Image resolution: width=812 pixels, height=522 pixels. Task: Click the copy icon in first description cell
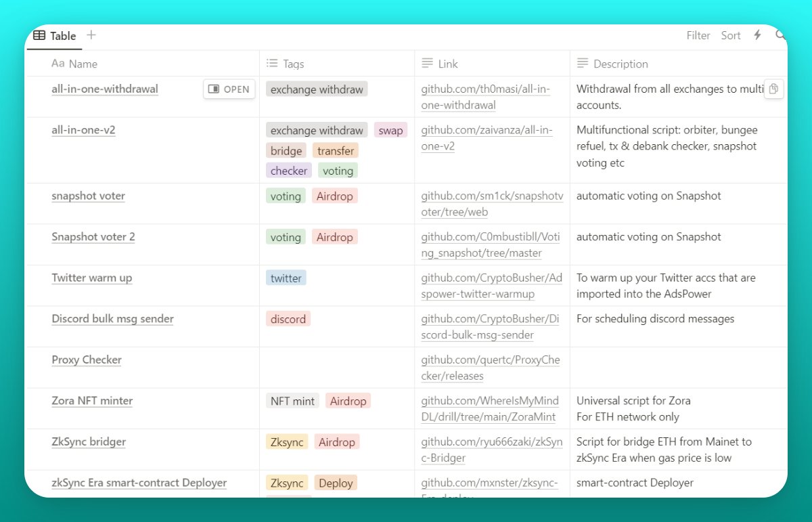pyautogui.click(x=774, y=89)
